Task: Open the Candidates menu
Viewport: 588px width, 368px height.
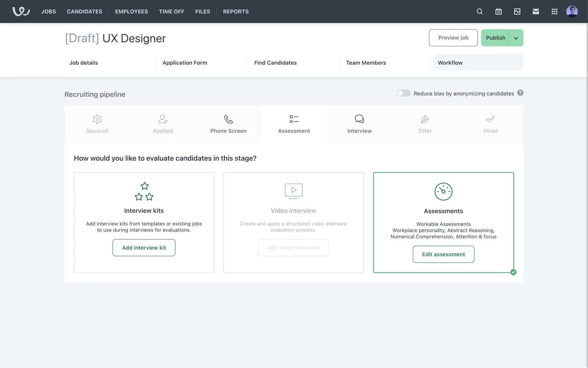Action: click(x=85, y=11)
